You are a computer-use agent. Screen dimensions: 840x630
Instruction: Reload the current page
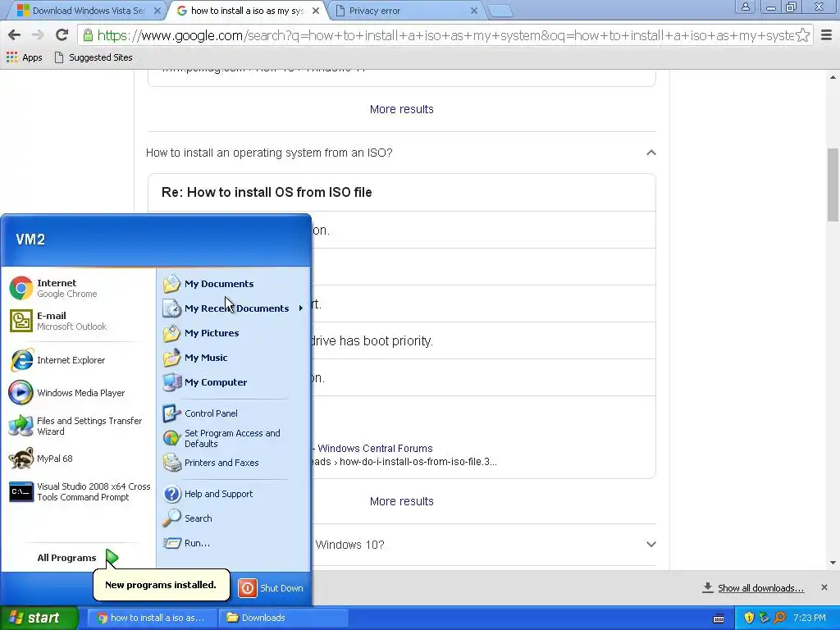coord(62,35)
